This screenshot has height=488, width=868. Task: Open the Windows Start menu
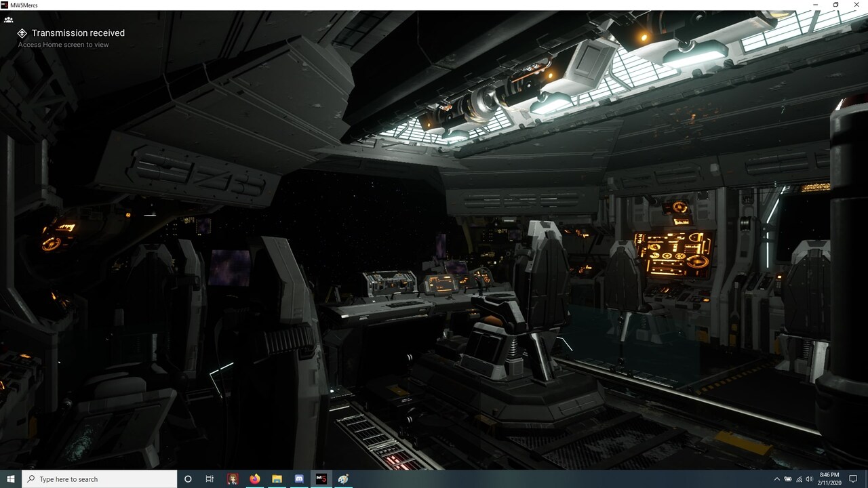coord(11,479)
